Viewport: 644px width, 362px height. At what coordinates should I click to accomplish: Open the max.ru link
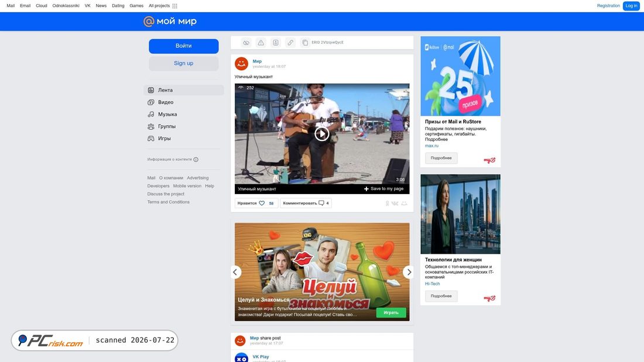(x=431, y=146)
